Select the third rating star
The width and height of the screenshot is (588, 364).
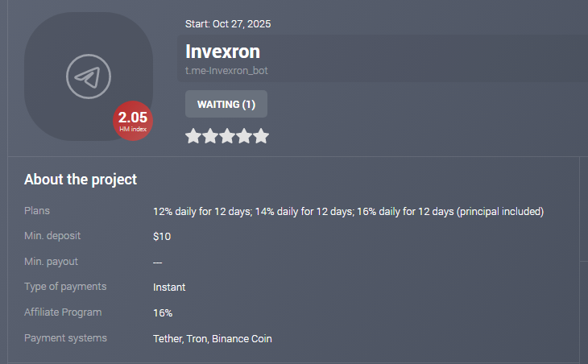coord(227,136)
